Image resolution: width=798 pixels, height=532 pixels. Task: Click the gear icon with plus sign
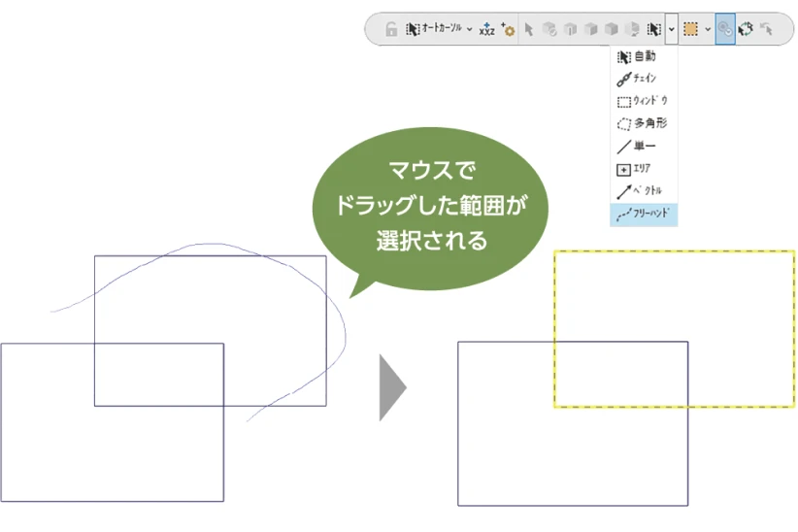[507, 29]
